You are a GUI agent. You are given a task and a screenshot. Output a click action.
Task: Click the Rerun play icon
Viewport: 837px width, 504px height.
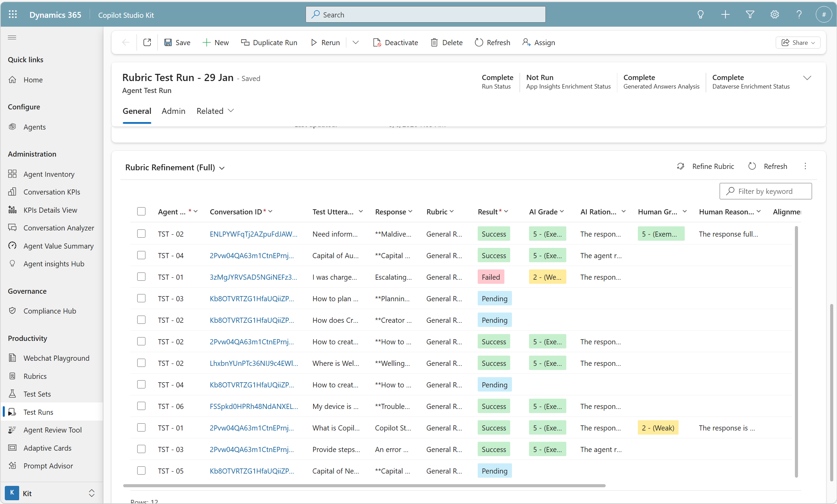pyautogui.click(x=313, y=42)
